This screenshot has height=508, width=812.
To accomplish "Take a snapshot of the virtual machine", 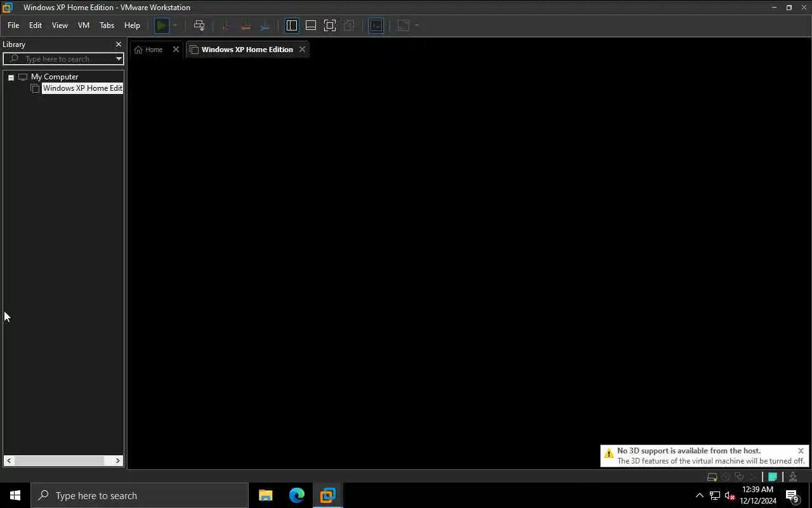I will [226, 25].
